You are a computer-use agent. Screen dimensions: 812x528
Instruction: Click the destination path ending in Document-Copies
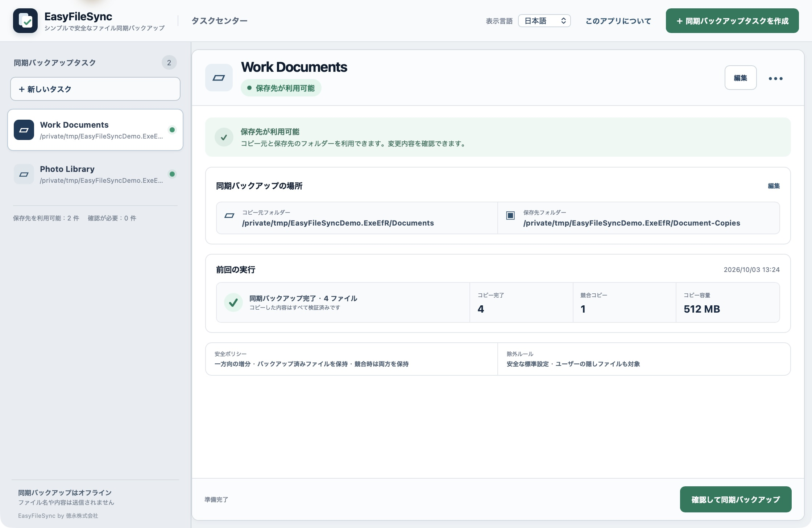coord(631,223)
